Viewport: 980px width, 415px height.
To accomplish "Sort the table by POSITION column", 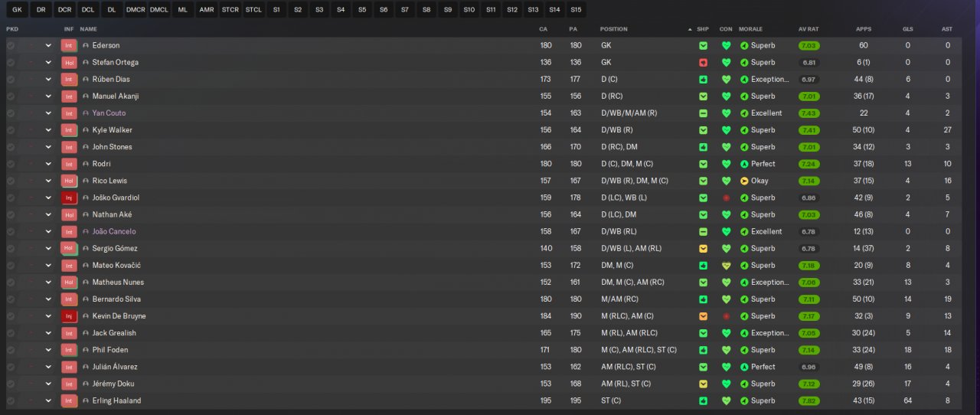I will pyautogui.click(x=614, y=29).
